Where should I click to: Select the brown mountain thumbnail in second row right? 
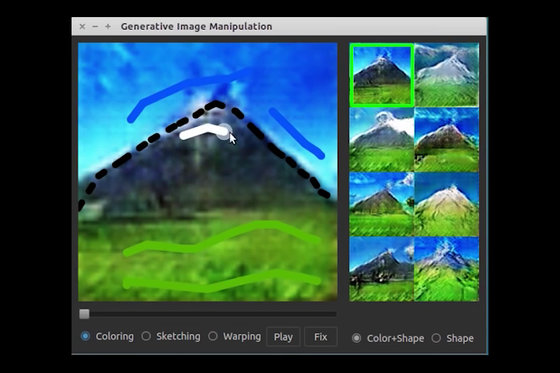(x=446, y=140)
